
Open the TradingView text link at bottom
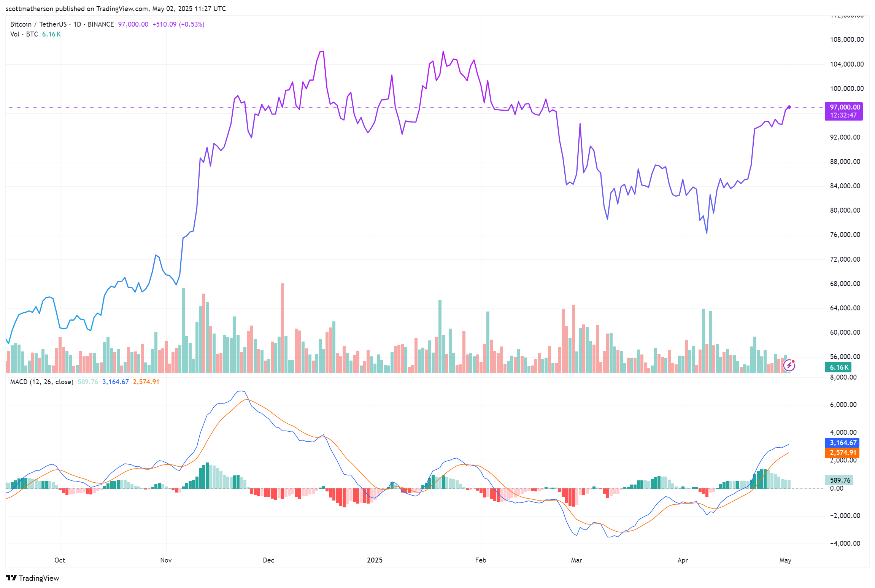tap(39, 578)
